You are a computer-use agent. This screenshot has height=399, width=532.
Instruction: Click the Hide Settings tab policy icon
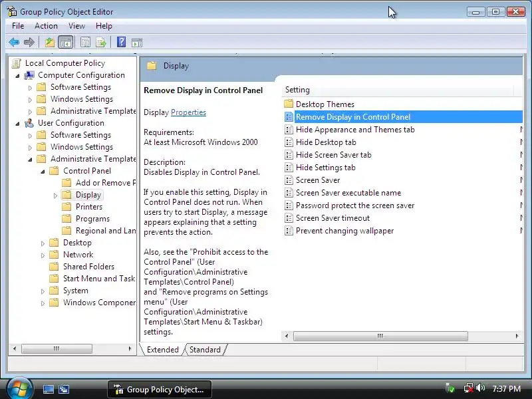[289, 168]
